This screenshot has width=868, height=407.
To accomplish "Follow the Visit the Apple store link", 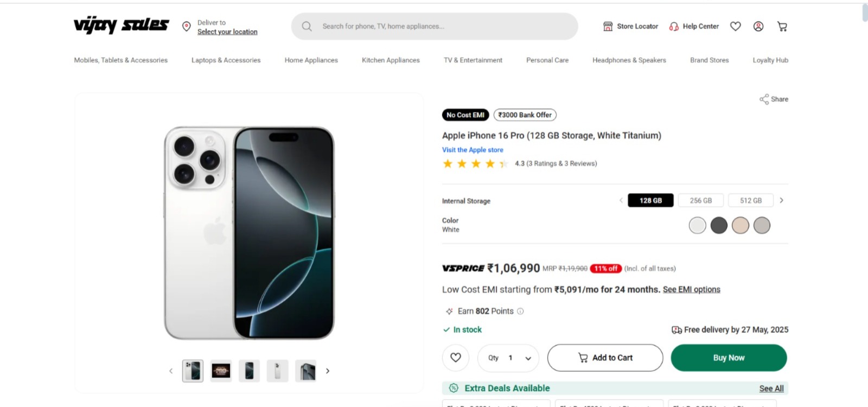I will pyautogui.click(x=473, y=150).
